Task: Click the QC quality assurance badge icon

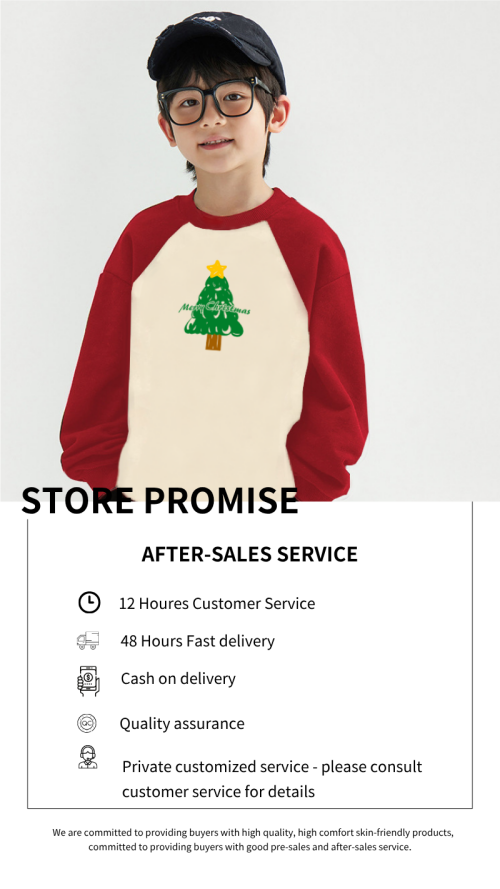Action: tap(87, 723)
